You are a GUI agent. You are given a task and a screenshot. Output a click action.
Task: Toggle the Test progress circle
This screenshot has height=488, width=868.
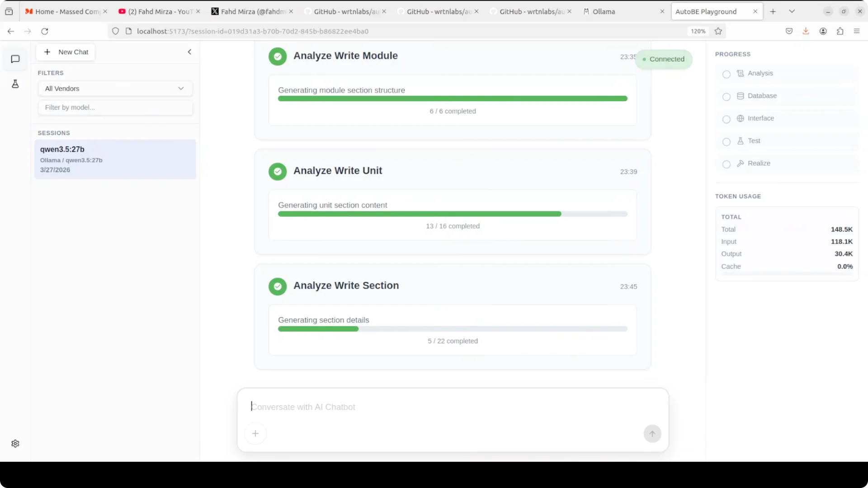coord(726,142)
